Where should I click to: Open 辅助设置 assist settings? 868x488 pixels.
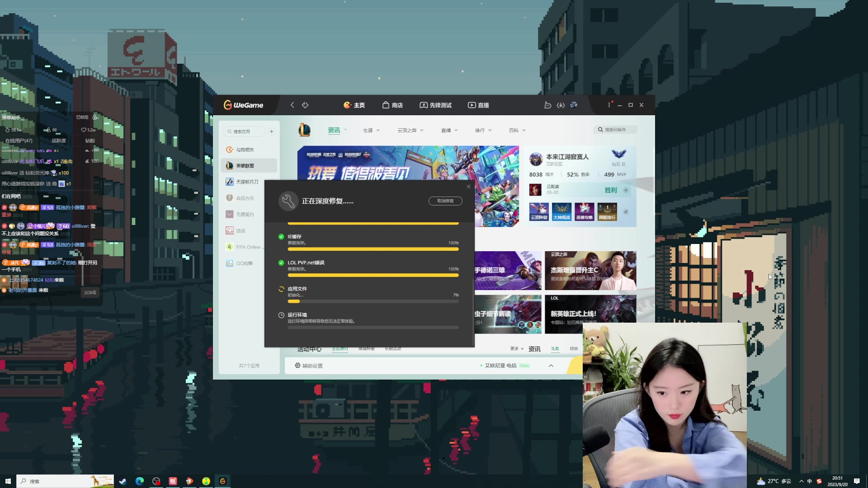tap(309, 366)
